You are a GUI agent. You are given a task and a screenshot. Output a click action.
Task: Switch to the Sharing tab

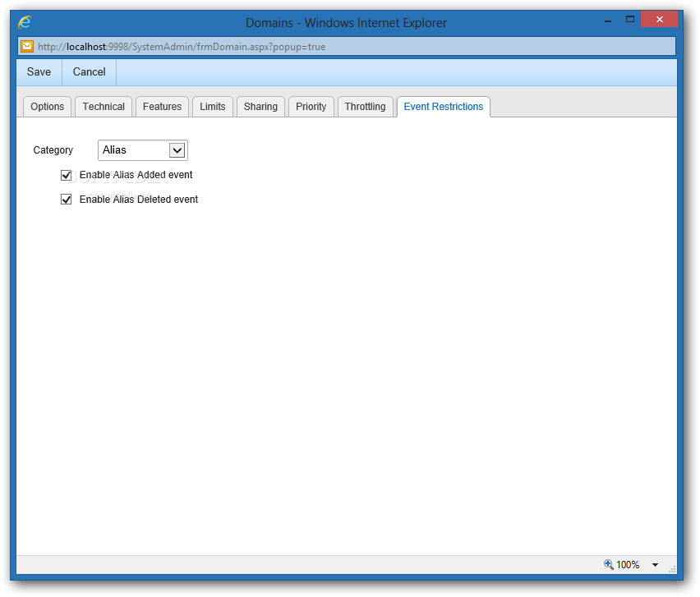click(x=260, y=107)
